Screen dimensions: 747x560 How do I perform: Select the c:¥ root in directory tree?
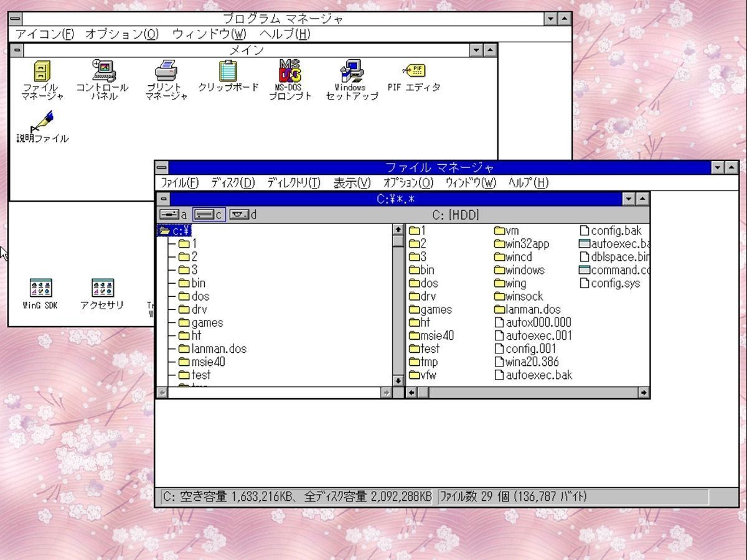tap(176, 231)
